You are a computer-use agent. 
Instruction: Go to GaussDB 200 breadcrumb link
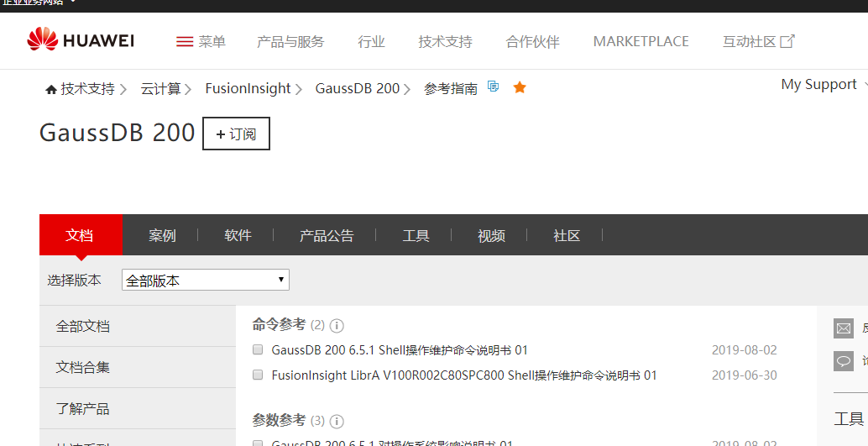click(358, 89)
